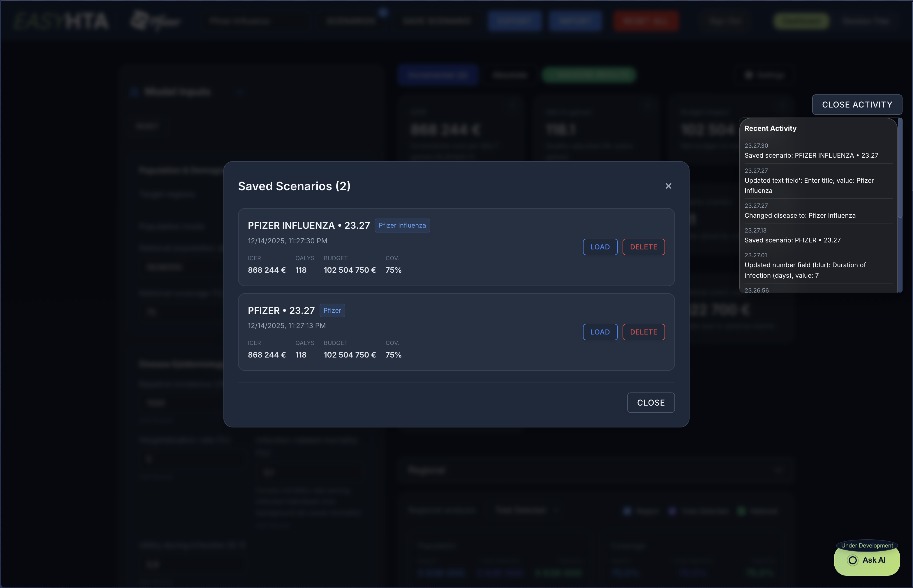This screenshot has width=913, height=588.
Task: Open the Ask AI assistant
Action: tap(867, 560)
